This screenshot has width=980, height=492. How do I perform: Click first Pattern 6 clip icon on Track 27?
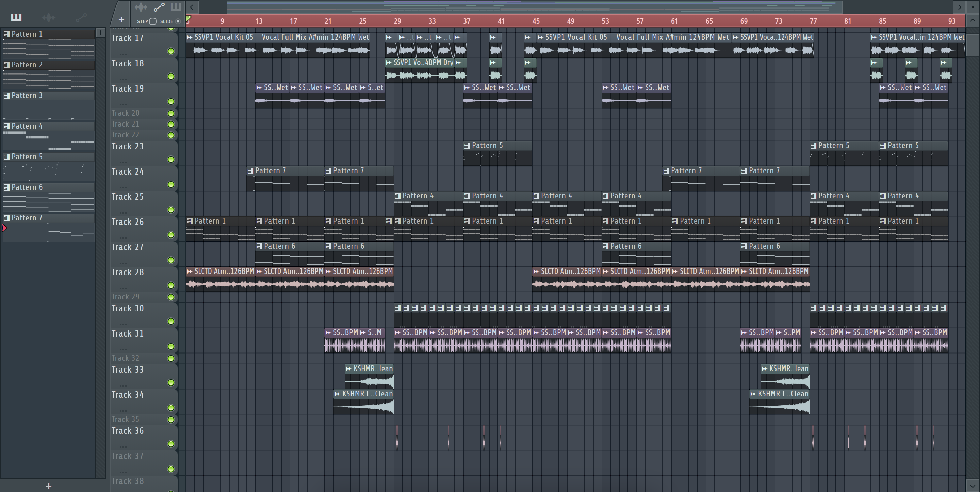[x=259, y=246]
